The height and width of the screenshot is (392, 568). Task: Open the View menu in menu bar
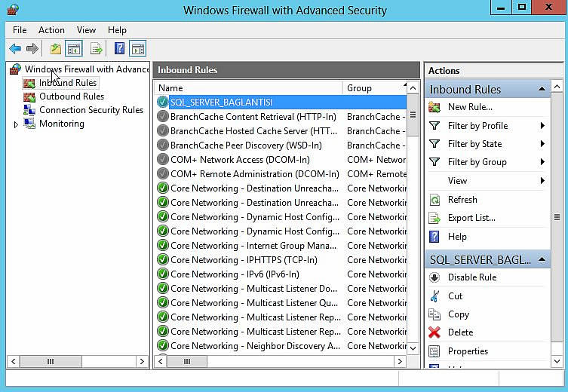pyautogui.click(x=86, y=30)
